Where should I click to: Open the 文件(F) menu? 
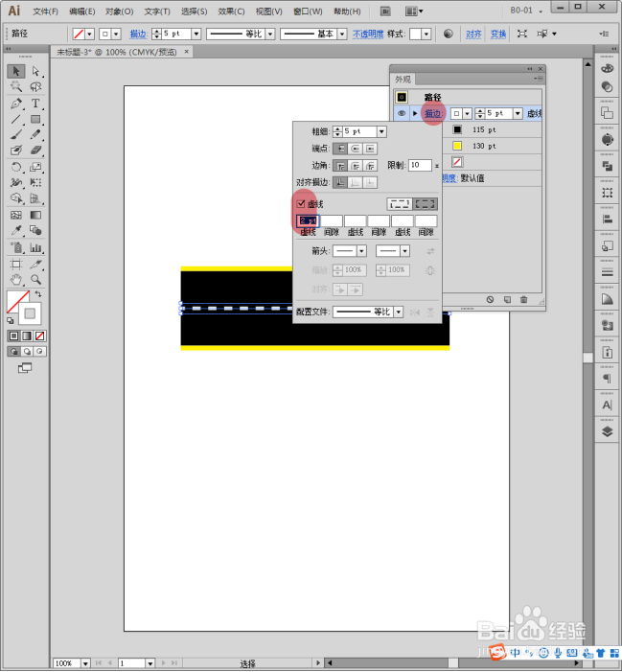pyautogui.click(x=45, y=12)
